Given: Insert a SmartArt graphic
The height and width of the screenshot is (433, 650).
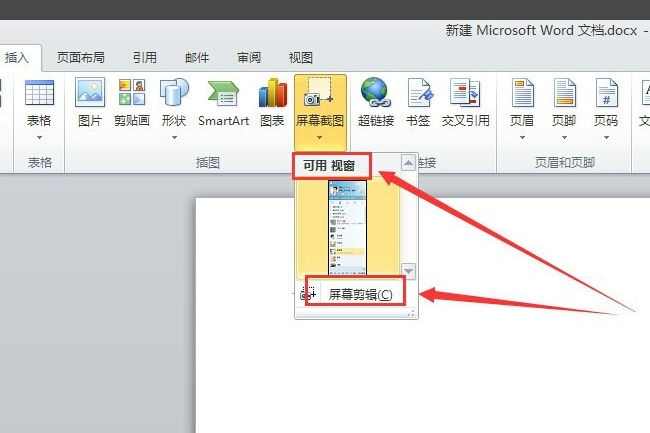Looking at the screenshot, I should pyautogui.click(x=223, y=102).
